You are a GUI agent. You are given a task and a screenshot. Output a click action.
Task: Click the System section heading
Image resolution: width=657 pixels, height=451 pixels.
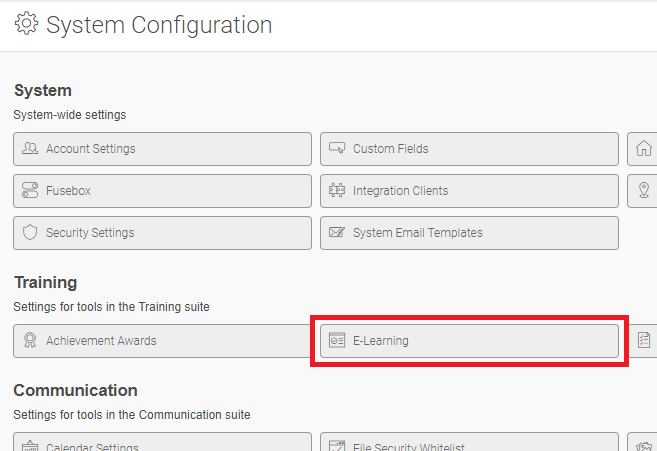(43, 91)
